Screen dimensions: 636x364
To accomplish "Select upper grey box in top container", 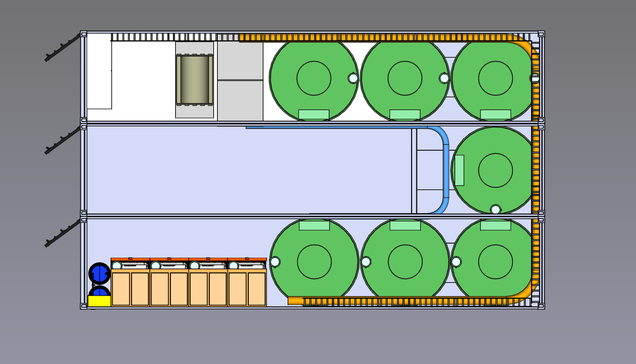I will [x=240, y=61].
